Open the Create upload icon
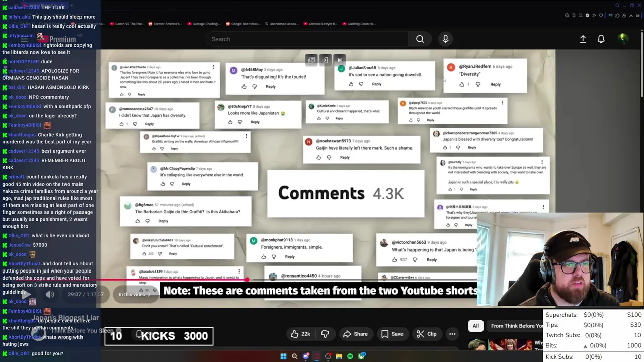 583,39
